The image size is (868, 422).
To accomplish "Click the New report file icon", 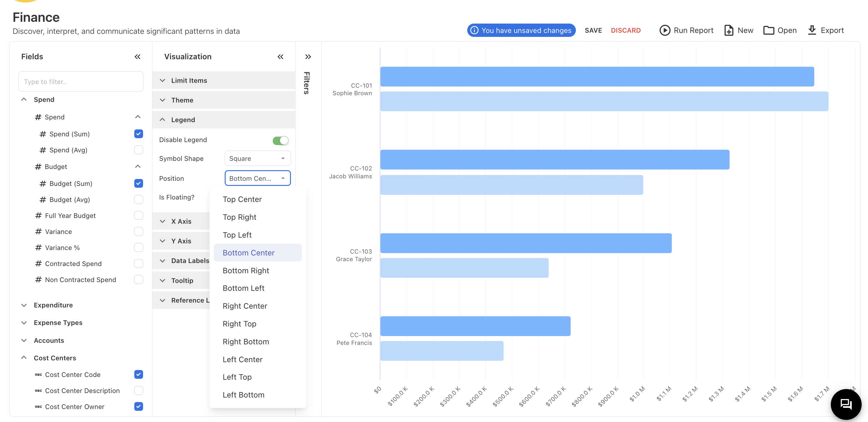I will pyautogui.click(x=729, y=30).
